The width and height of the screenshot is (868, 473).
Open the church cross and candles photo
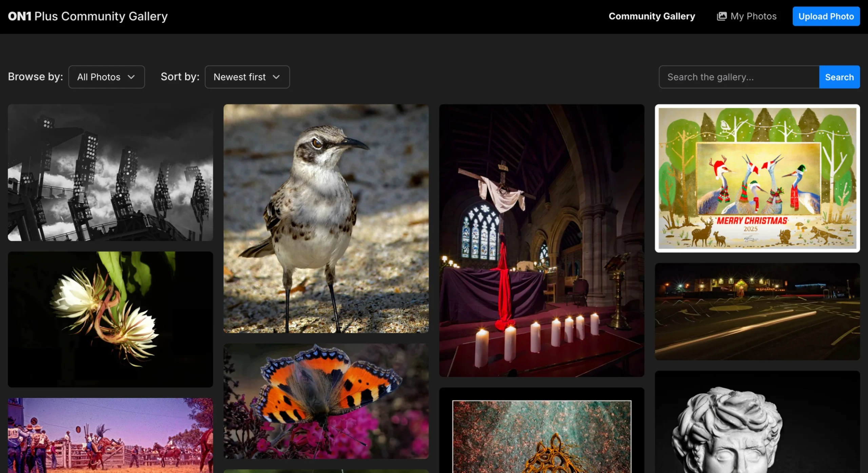point(541,241)
